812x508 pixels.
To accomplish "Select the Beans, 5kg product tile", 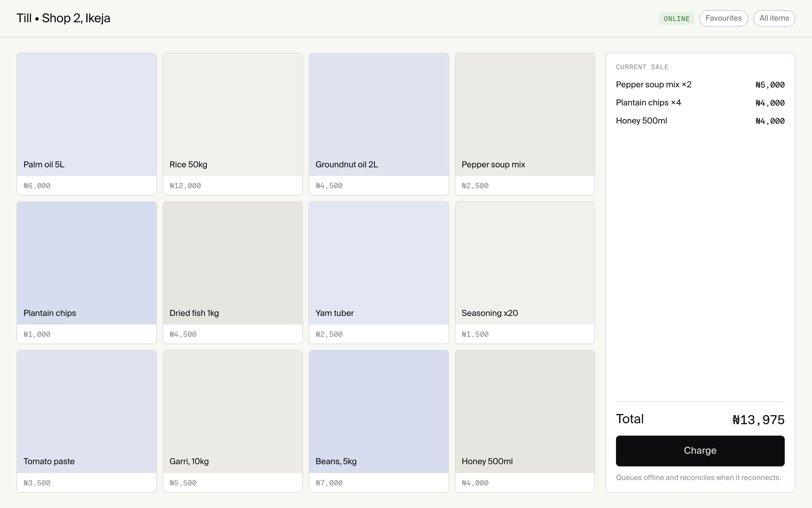I will point(379,421).
